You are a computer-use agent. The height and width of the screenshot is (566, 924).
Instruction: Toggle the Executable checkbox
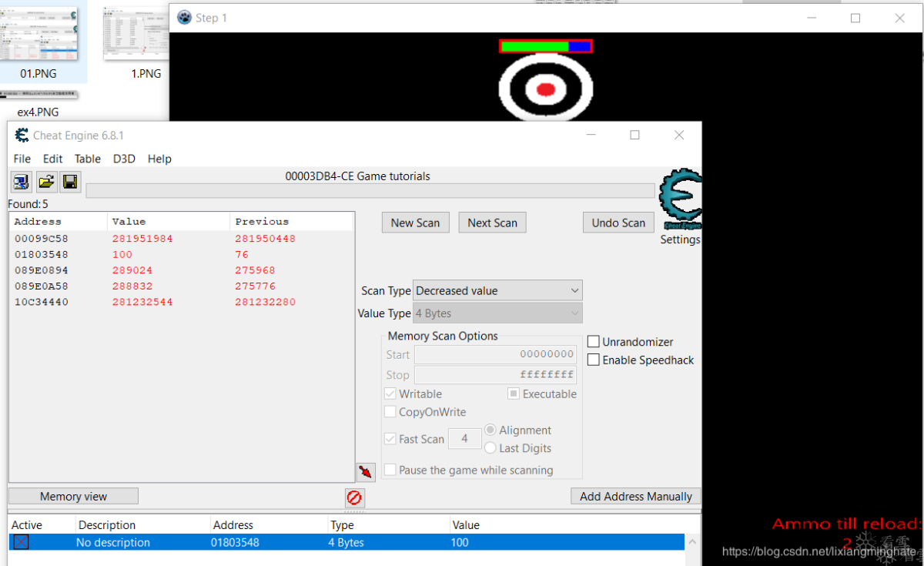(514, 394)
